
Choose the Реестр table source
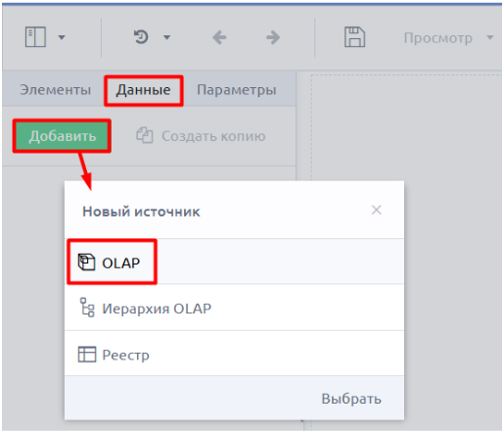[x=234, y=354]
